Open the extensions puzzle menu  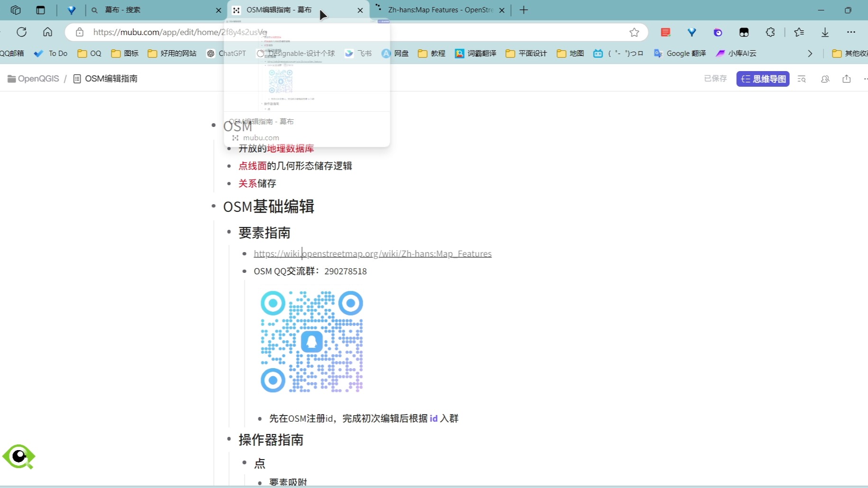[770, 32]
